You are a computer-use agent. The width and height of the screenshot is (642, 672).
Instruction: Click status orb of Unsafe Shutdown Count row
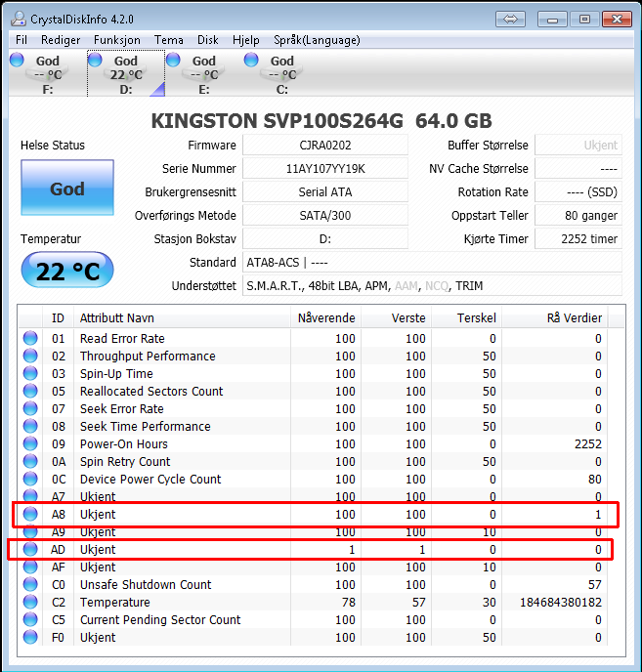pos(30,584)
